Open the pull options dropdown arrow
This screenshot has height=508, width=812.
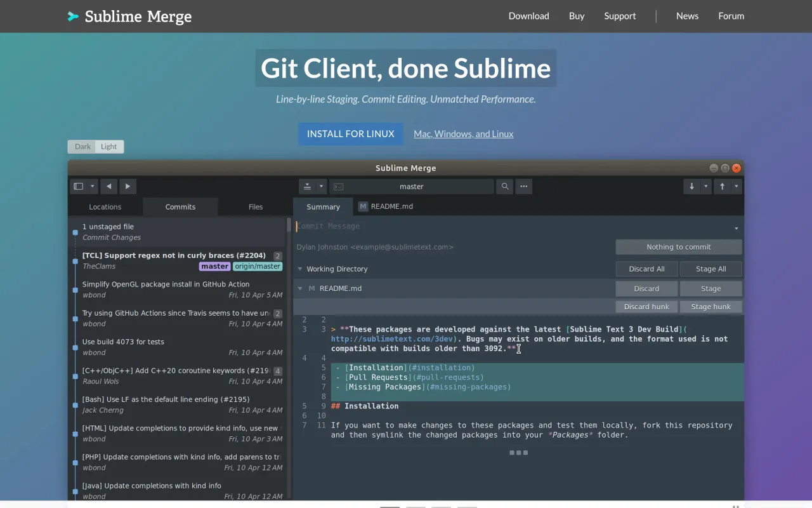pyautogui.click(x=705, y=187)
